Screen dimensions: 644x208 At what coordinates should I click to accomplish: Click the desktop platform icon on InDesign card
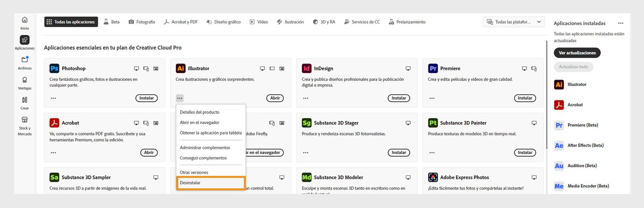tap(408, 69)
